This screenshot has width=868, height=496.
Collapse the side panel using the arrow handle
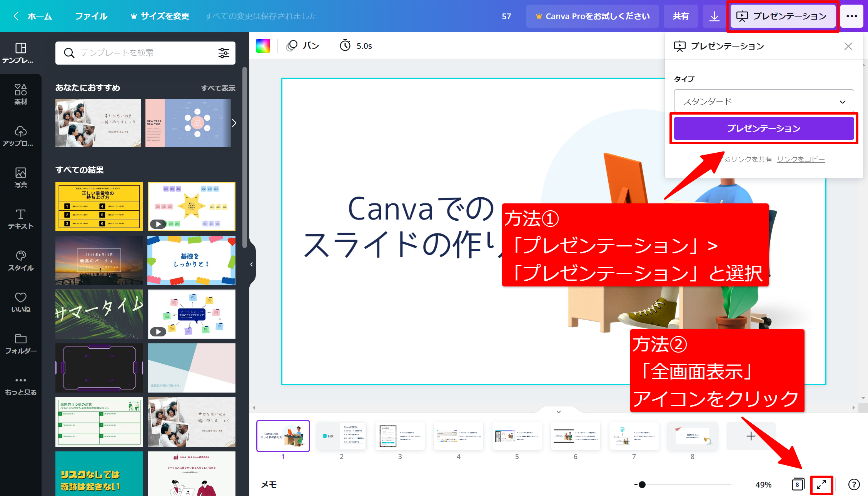(251, 264)
